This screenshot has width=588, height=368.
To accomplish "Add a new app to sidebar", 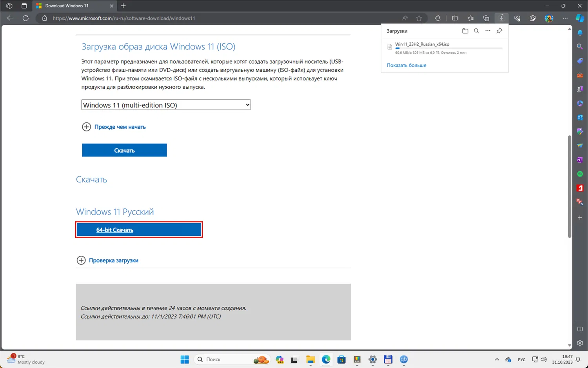I will click(580, 217).
